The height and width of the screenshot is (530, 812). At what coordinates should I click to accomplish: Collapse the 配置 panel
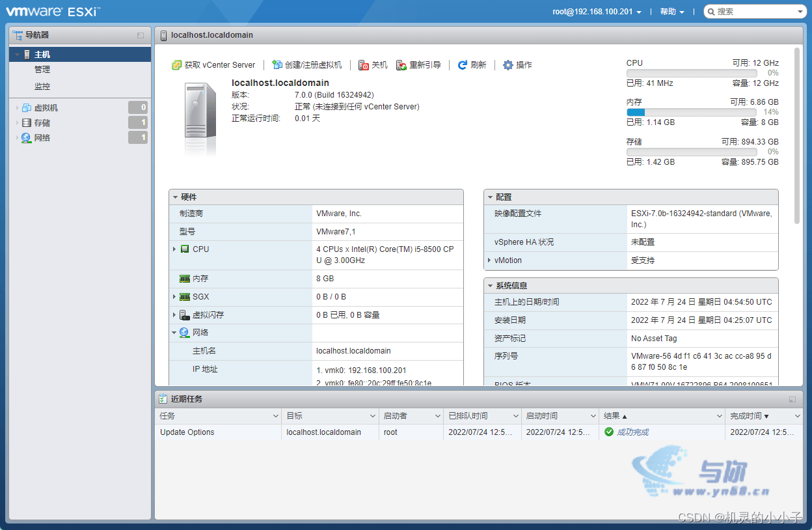491,197
